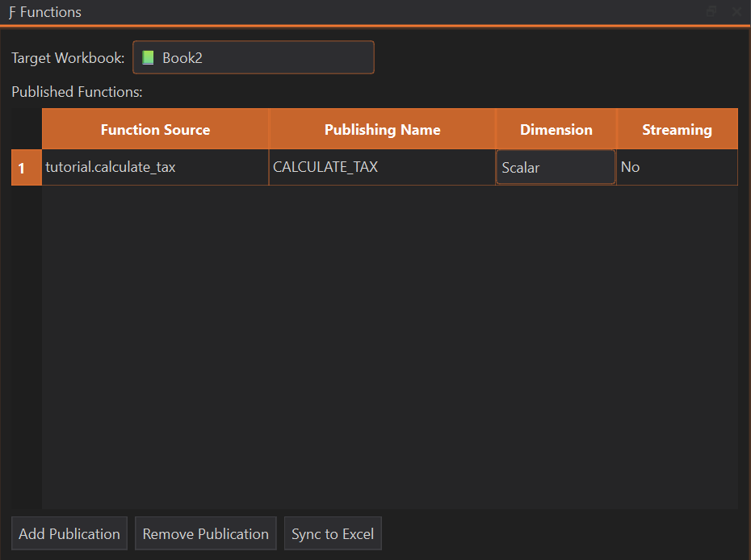Click the Functions panel icon in title bar

11,13
